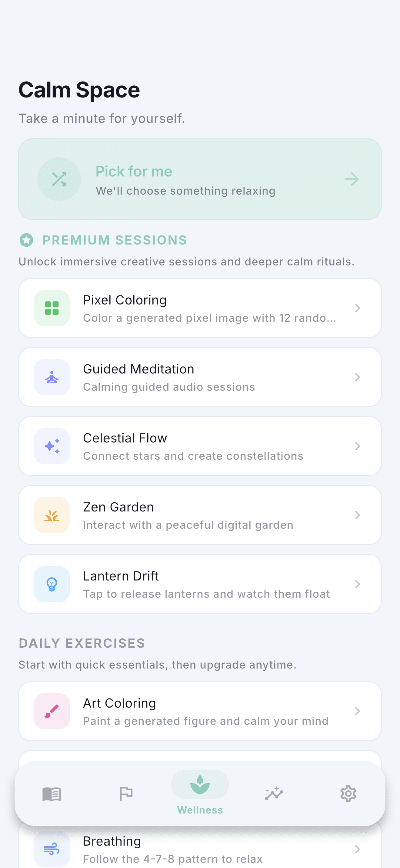Viewport: 400px width, 868px height.
Task: Switch to the flag goals tab
Action: [126, 794]
